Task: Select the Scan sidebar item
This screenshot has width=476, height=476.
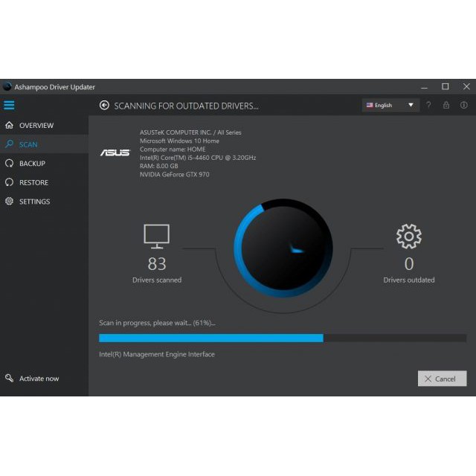Action: pos(28,144)
